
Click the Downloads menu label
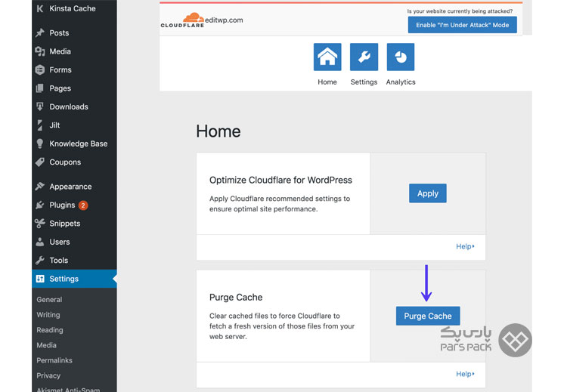point(69,106)
